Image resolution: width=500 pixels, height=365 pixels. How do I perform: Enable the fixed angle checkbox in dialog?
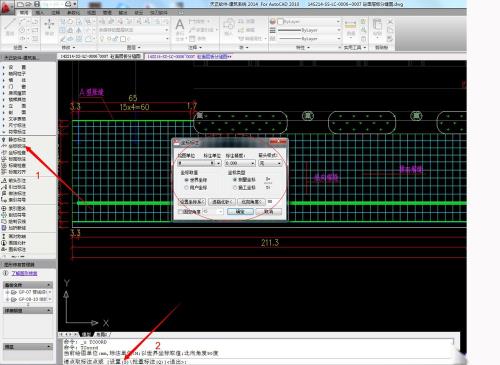coord(180,212)
